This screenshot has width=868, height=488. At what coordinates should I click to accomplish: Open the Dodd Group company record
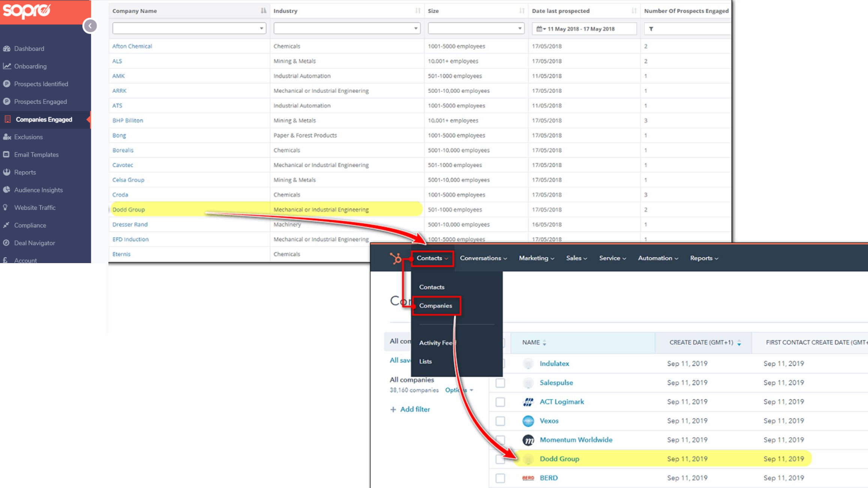[559, 459]
